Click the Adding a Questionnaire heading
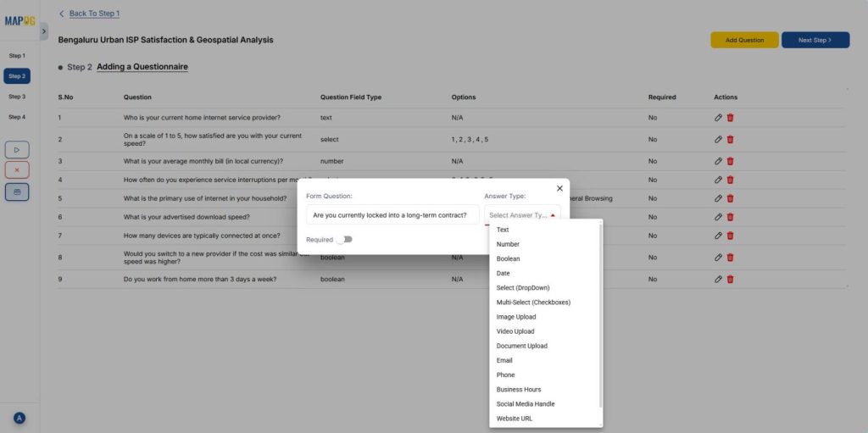 (142, 67)
